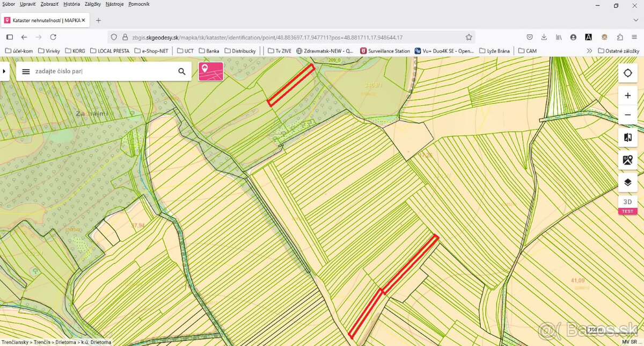Viewport: 644px width, 346px height.
Task: Show more bookmarks via double chevron
Action: pos(589,51)
